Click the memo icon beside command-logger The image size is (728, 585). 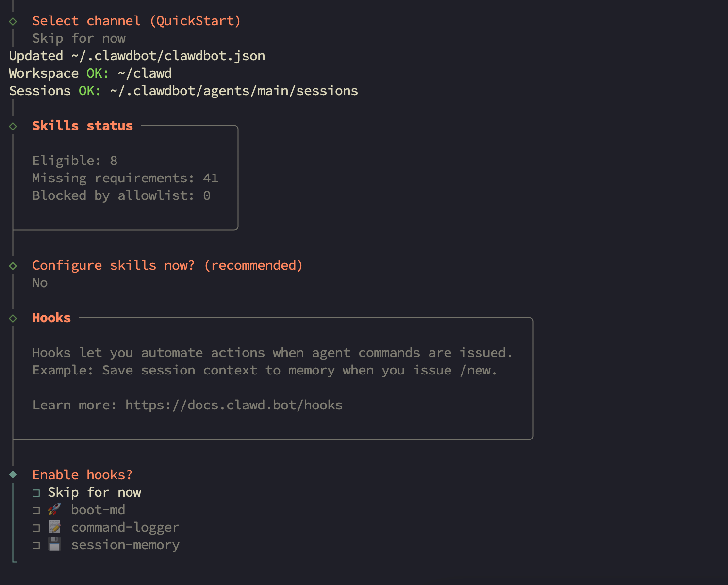coord(54,527)
